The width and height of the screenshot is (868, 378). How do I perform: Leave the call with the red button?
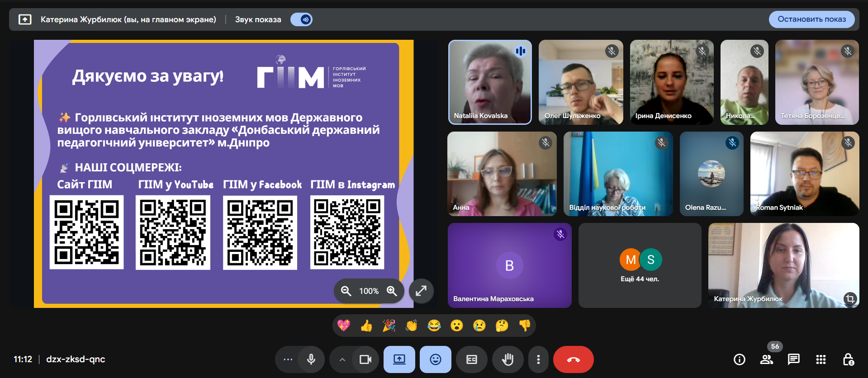[573, 359]
